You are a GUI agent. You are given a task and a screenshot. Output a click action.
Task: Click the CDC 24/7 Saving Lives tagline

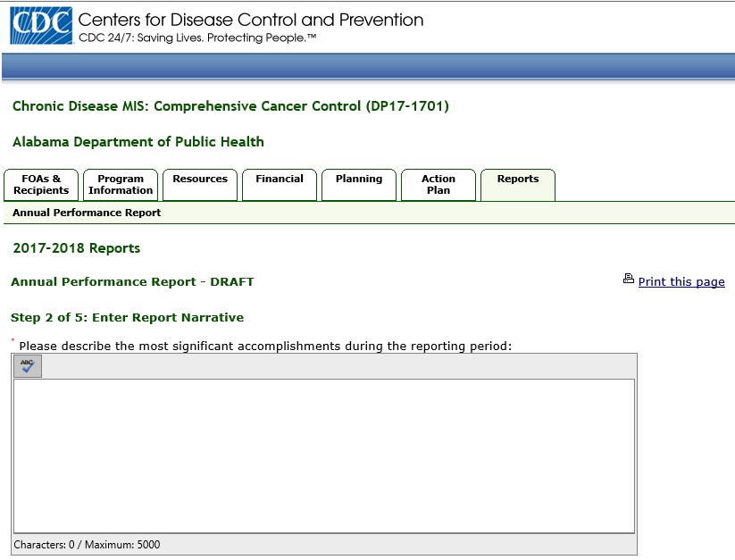coord(197,38)
